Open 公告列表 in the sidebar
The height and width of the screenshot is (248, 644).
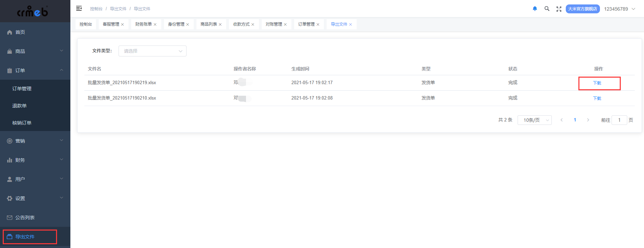pos(25,218)
